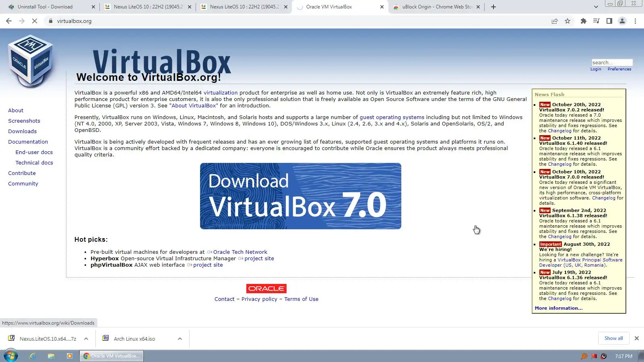
Task: Toggle the Chrome side panel icon
Action: (609, 21)
